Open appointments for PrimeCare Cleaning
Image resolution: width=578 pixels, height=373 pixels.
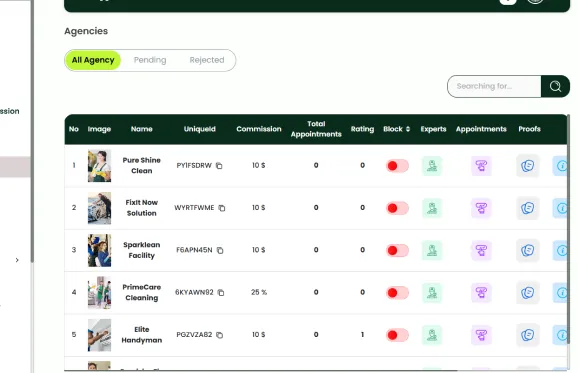point(481,293)
